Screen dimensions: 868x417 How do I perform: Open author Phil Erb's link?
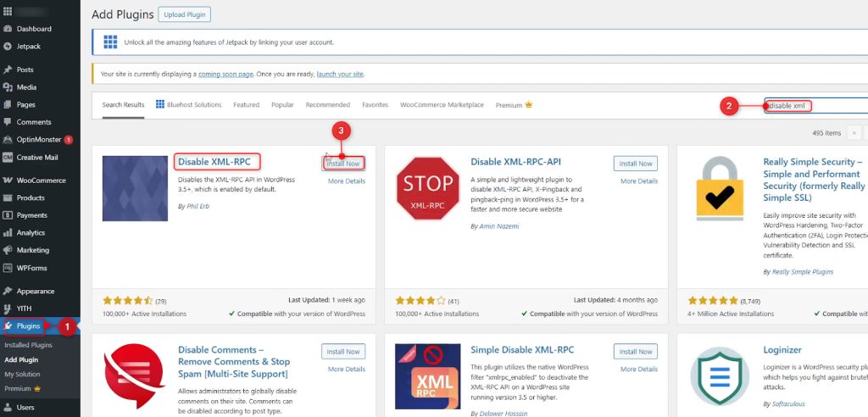click(x=198, y=206)
